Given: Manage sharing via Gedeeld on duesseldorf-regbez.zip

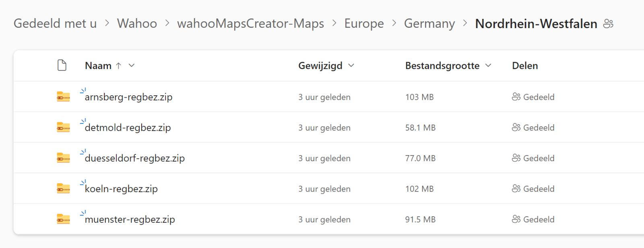Looking at the screenshot, I should pos(533,158).
